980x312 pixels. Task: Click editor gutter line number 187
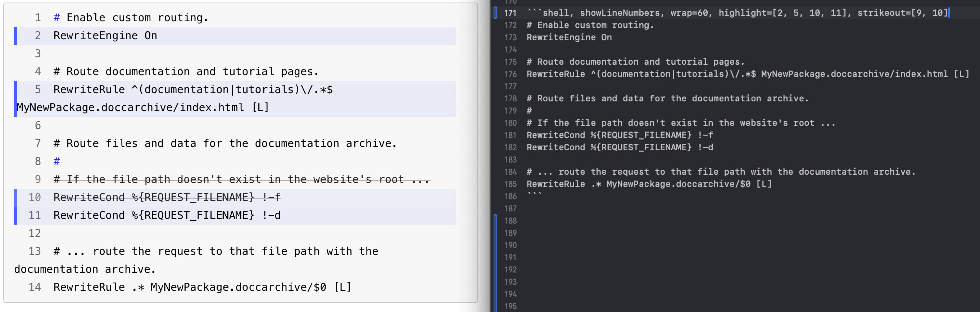[x=510, y=208]
